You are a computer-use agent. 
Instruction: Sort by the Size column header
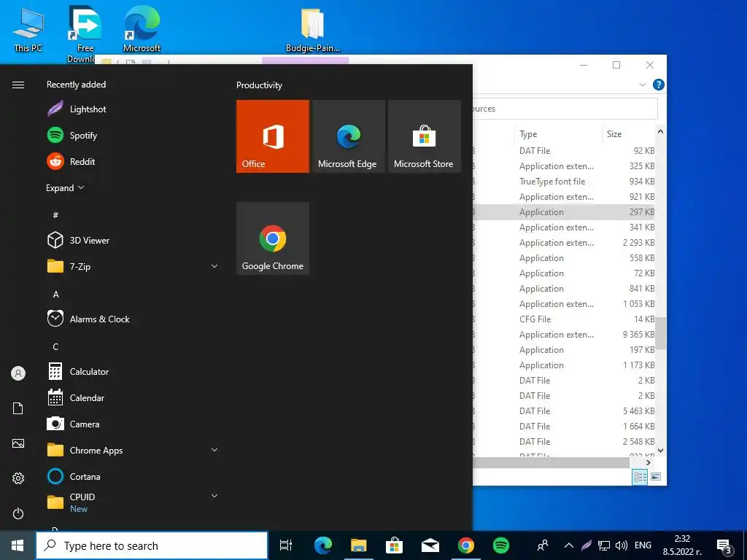pos(628,134)
